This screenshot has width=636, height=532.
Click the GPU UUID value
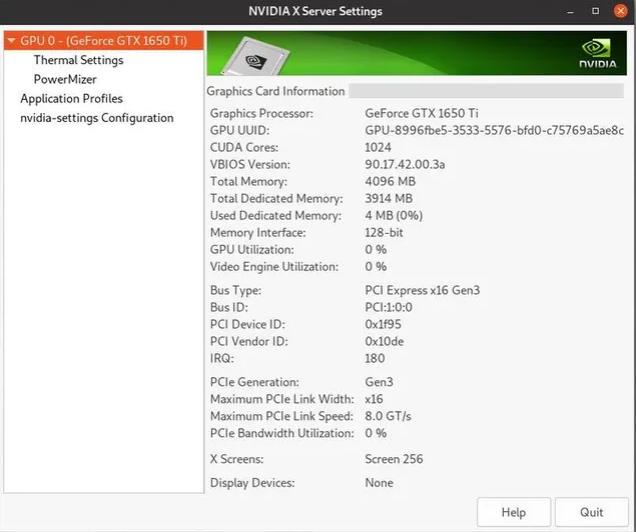coord(494,130)
